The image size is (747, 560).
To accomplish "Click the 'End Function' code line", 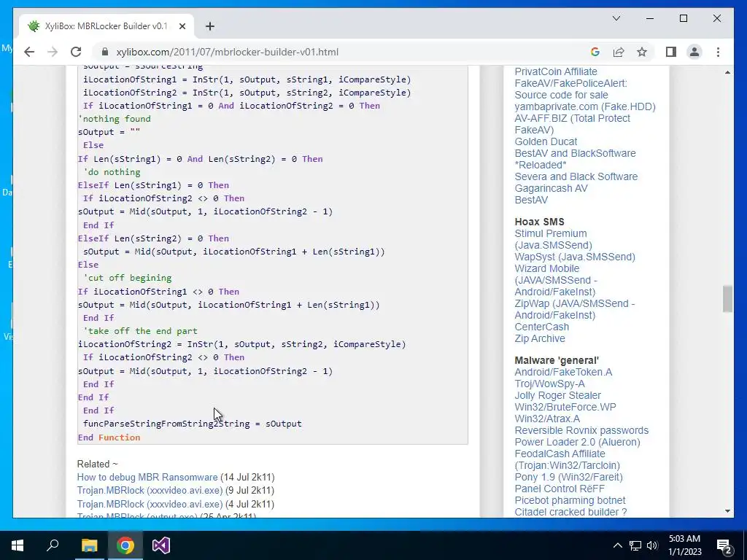I will point(109,437).
